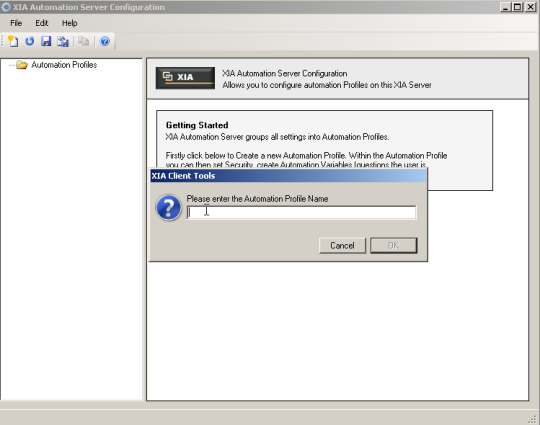This screenshot has height=425, width=540.
Task: Select the Automation Profiles tree node
Action: [x=64, y=65]
